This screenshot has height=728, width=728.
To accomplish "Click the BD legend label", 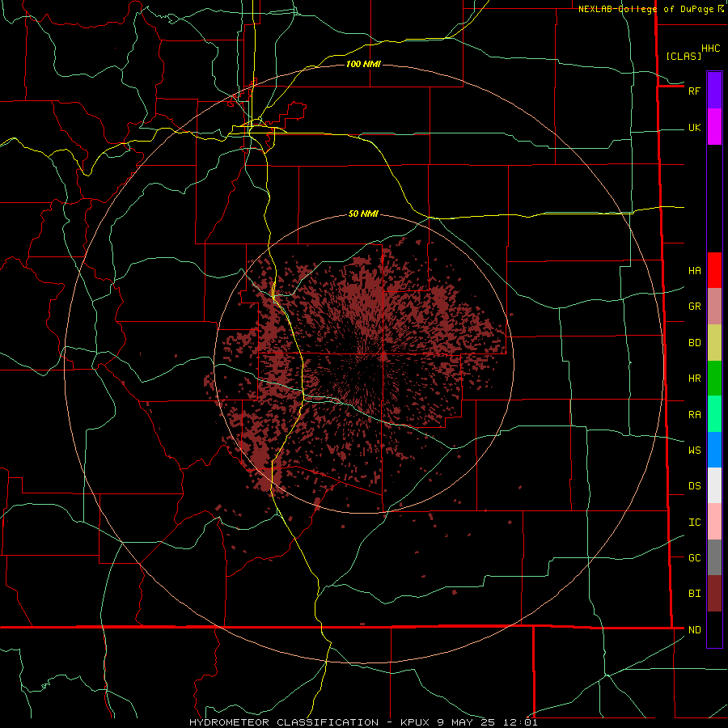I will (x=695, y=343).
